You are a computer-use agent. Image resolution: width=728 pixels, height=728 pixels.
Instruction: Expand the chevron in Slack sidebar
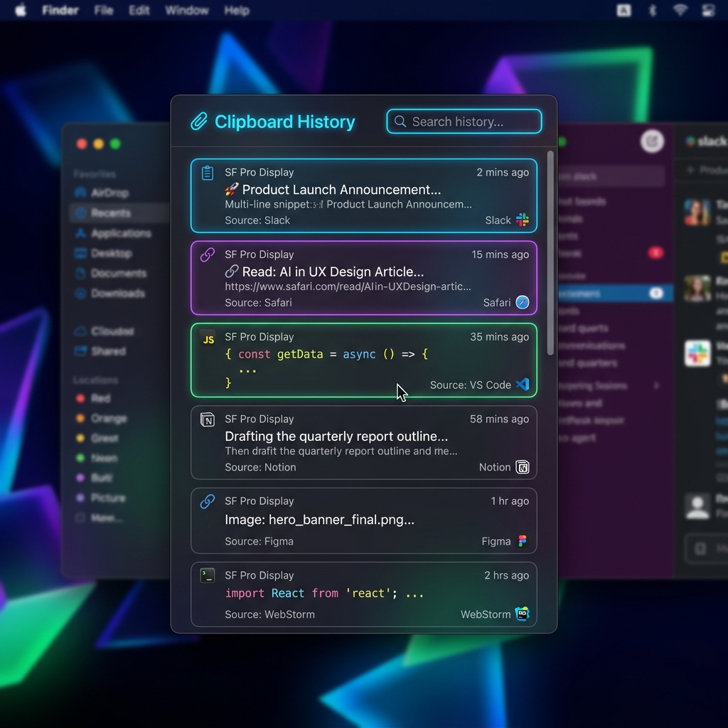pyautogui.click(x=656, y=385)
